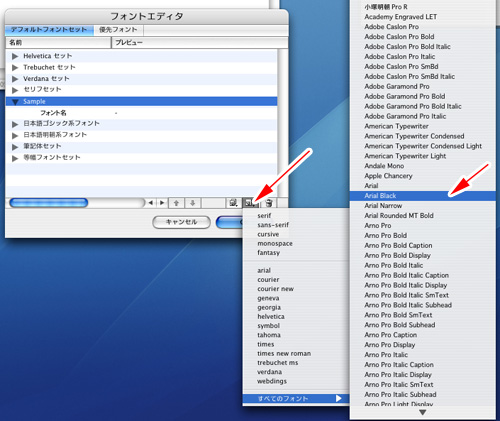The height and width of the screenshot is (421, 500).
Task: Pick georgia in the popup menu
Action: coord(296,307)
